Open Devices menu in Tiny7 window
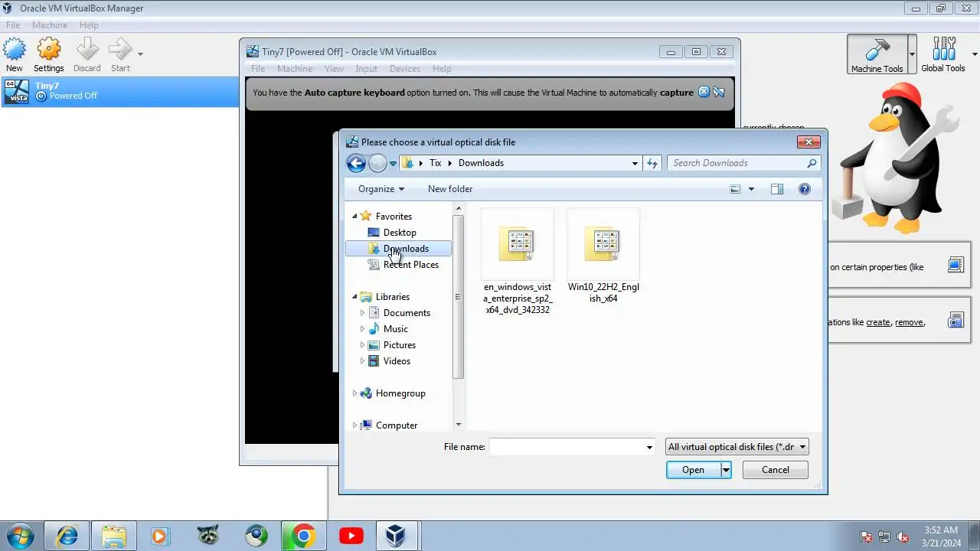This screenshot has width=980, height=551. click(x=405, y=69)
